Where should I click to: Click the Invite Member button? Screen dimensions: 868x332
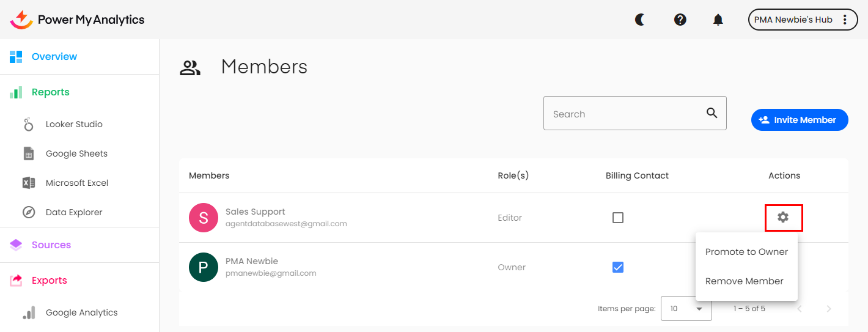point(799,120)
